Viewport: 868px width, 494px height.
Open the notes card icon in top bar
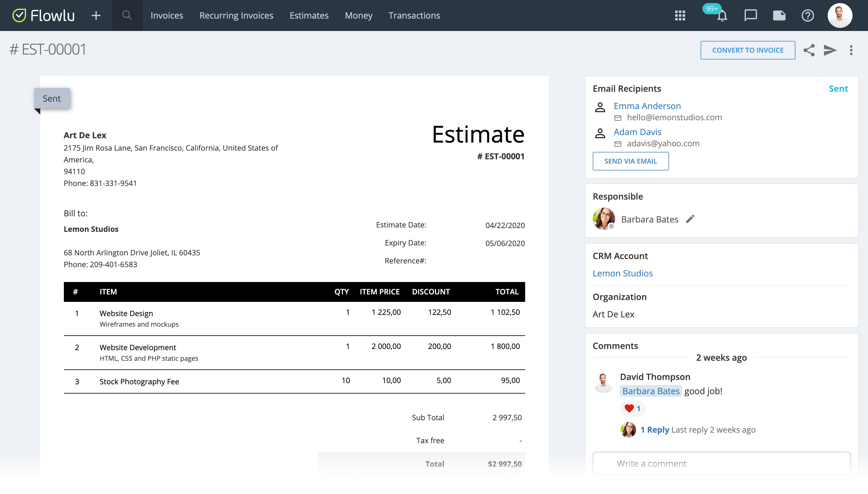[x=779, y=15]
